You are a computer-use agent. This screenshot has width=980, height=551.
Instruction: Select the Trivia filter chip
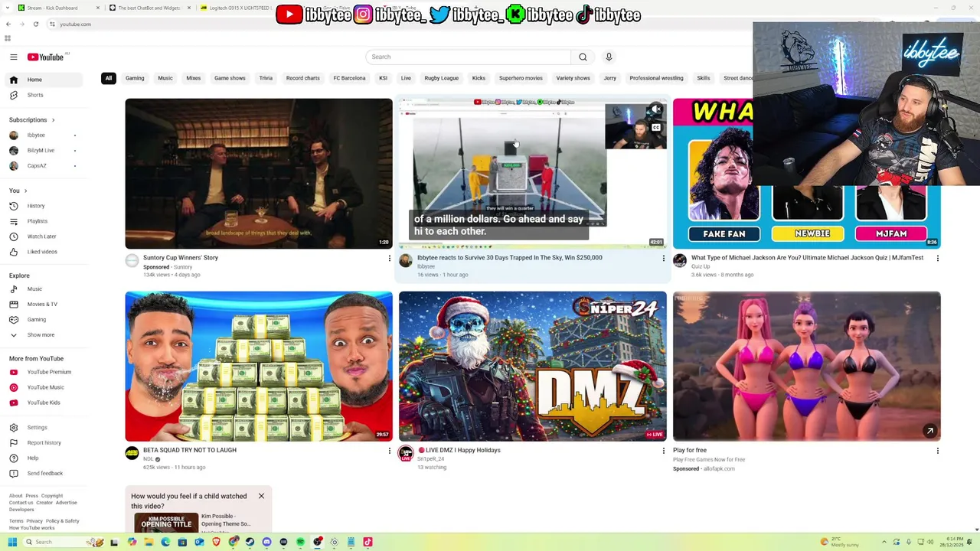[x=266, y=78]
